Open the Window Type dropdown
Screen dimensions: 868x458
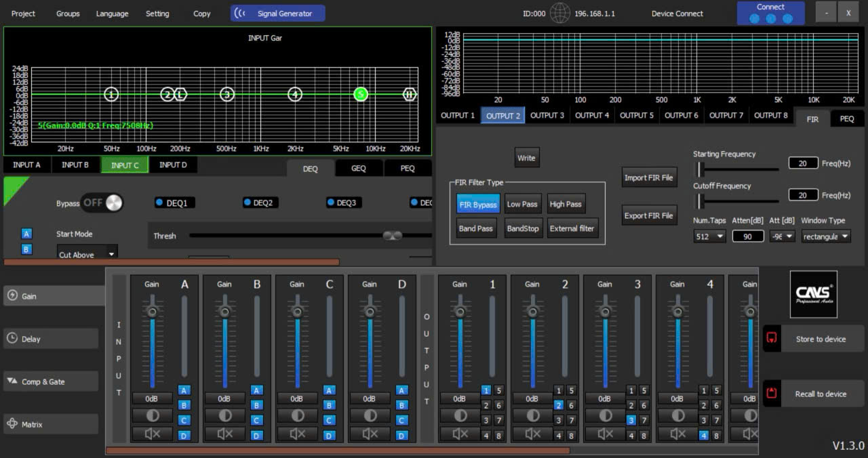point(825,236)
